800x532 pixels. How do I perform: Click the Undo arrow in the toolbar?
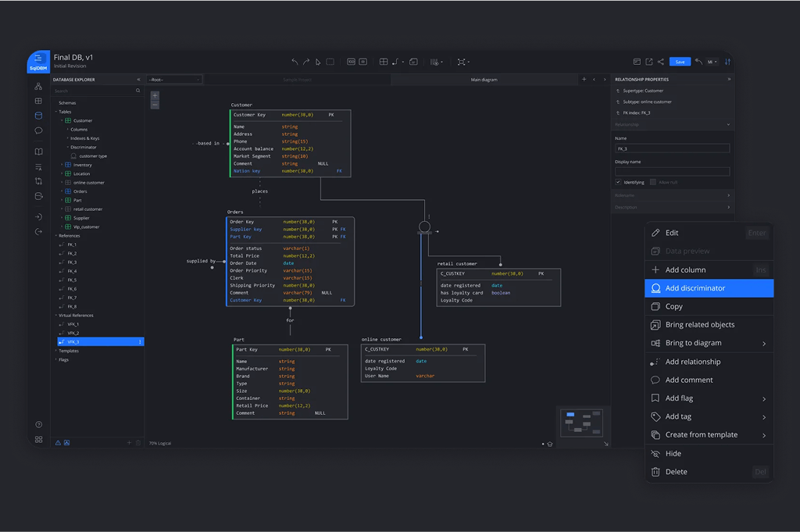295,62
